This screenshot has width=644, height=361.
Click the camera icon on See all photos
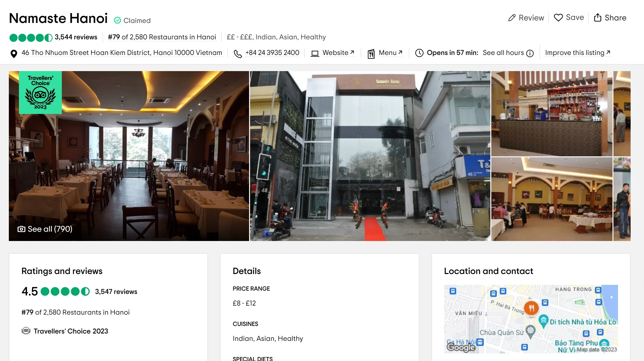click(21, 229)
